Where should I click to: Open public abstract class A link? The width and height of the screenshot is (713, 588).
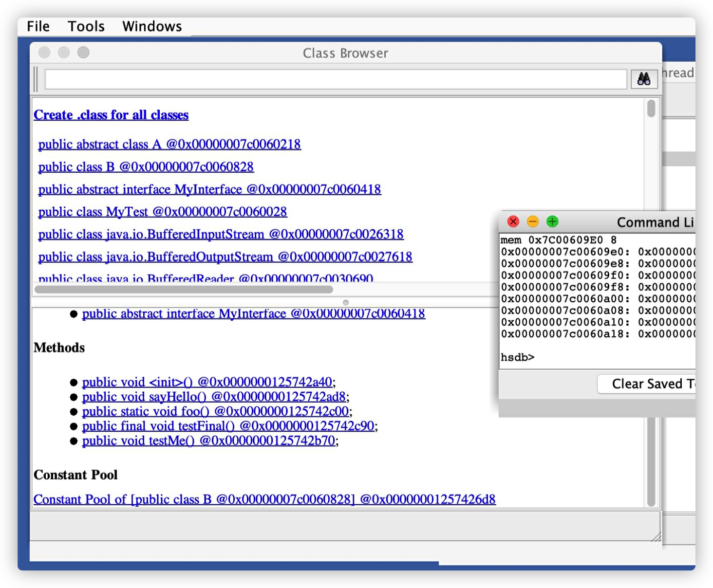[x=169, y=145]
